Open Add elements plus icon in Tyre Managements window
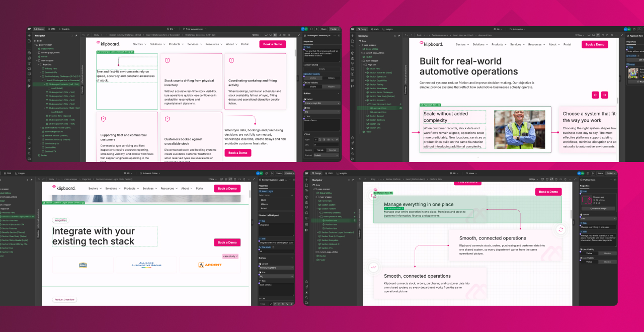This screenshot has height=332, width=644. pyautogui.click(x=29, y=36)
